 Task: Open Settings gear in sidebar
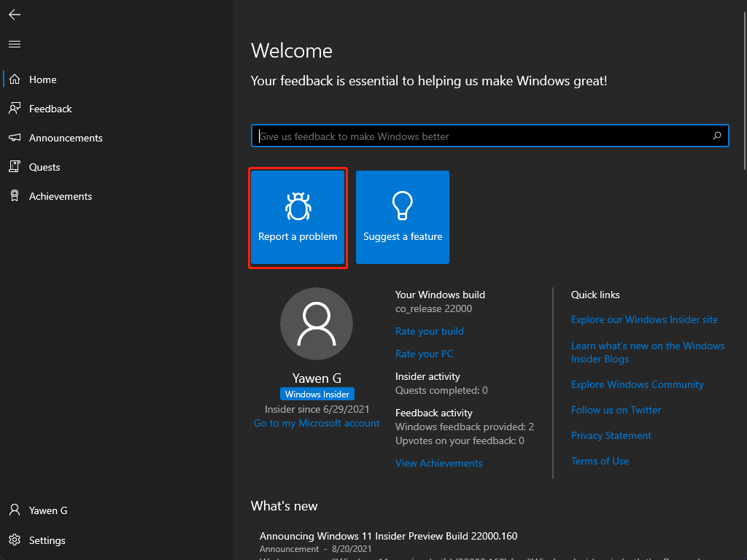15,540
